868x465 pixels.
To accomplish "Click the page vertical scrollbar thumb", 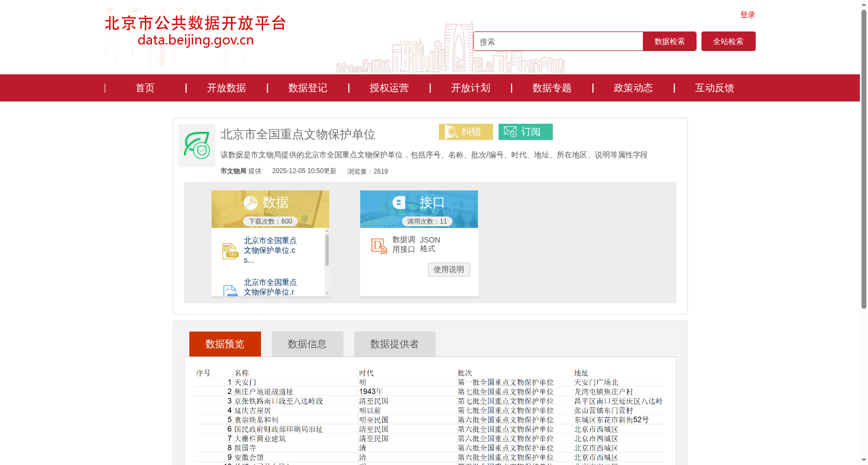I will (x=864, y=159).
